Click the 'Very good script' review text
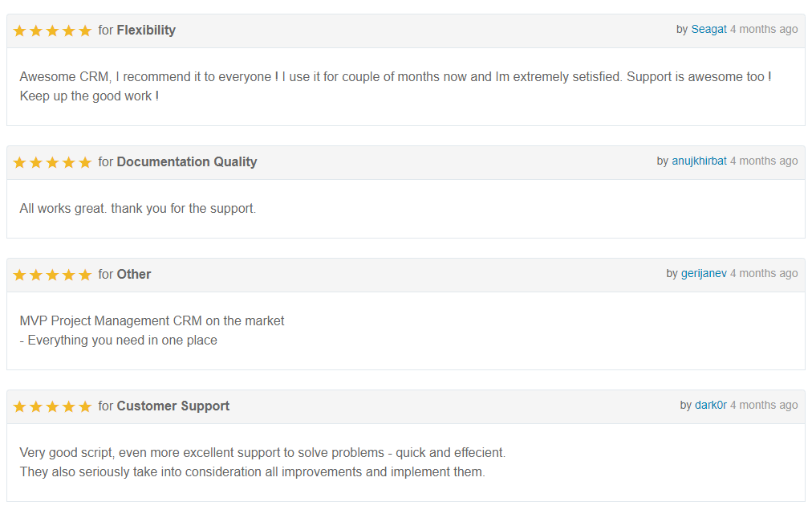This screenshot has height=510, width=812. 262,462
